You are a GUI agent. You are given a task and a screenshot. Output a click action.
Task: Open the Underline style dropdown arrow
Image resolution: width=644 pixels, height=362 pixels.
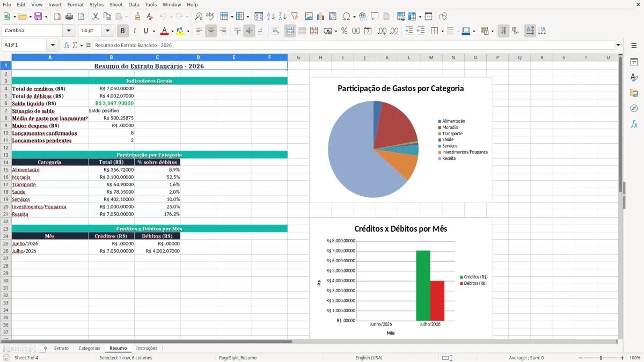click(153, 31)
